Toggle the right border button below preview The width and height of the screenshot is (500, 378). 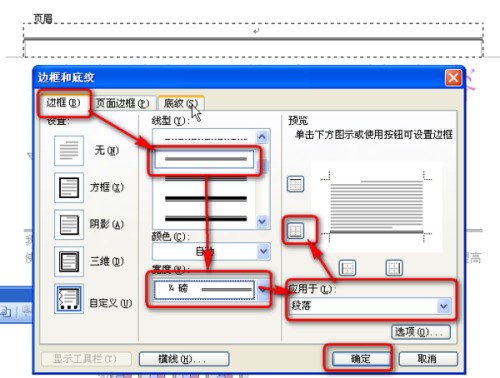394,268
